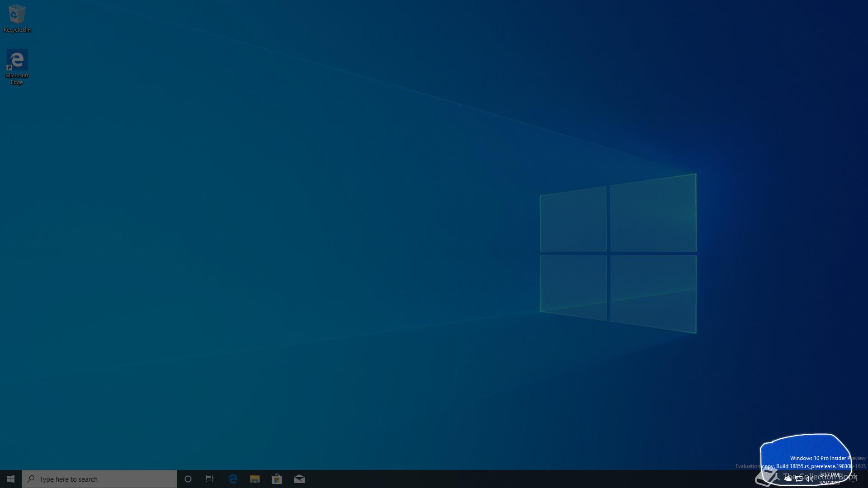Show hidden system tray icons
868x488 pixels.
click(x=777, y=479)
